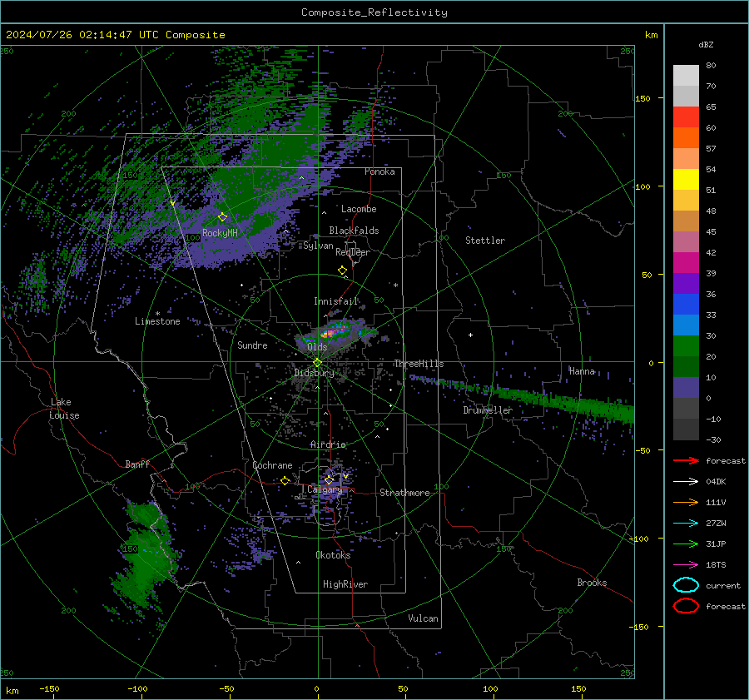The height and width of the screenshot is (700, 749).
Task: Click the green echo cluster southwest of Banff
Action: click(x=146, y=554)
